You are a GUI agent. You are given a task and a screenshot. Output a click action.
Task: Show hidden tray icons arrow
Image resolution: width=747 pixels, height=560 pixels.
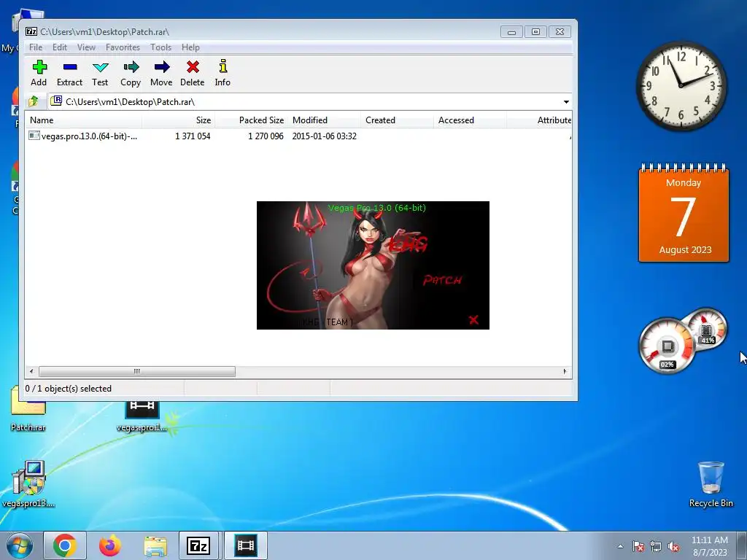(x=620, y=546)
